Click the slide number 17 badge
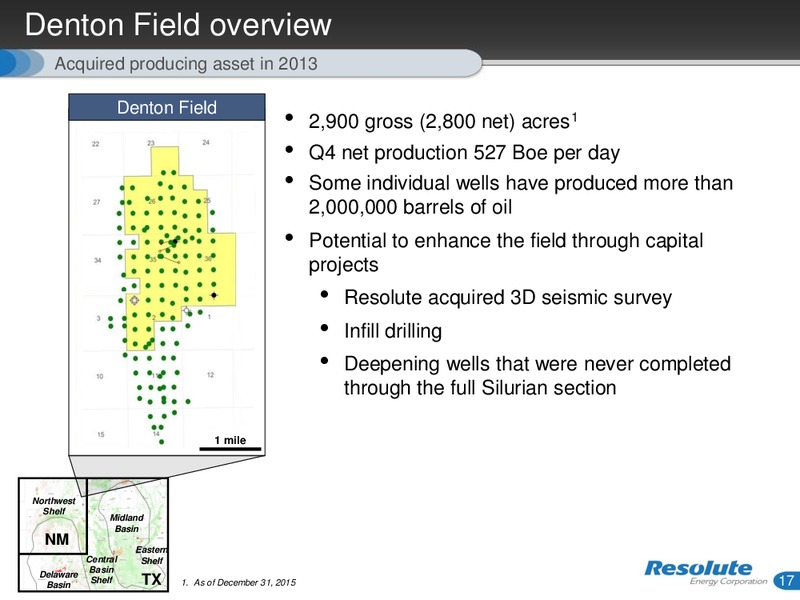 (786, 580)
